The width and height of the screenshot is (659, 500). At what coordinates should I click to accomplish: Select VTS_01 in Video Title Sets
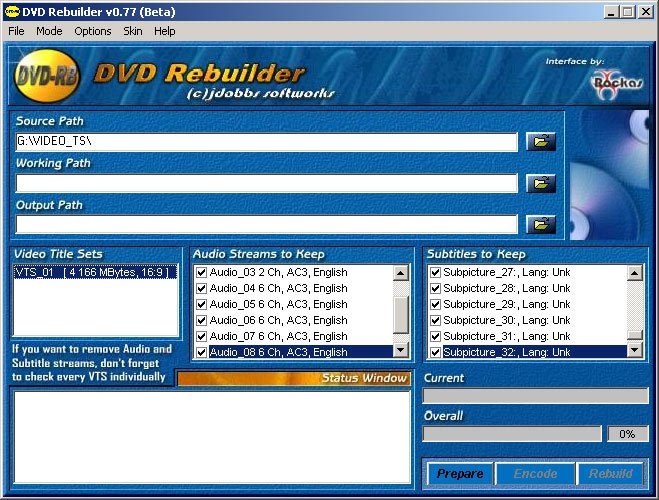pyautogui.click(x=95, y=272)
